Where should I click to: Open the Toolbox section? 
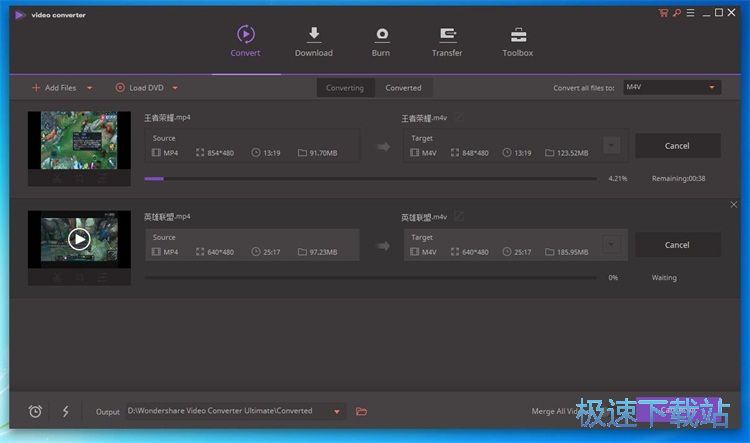(517, 41)
